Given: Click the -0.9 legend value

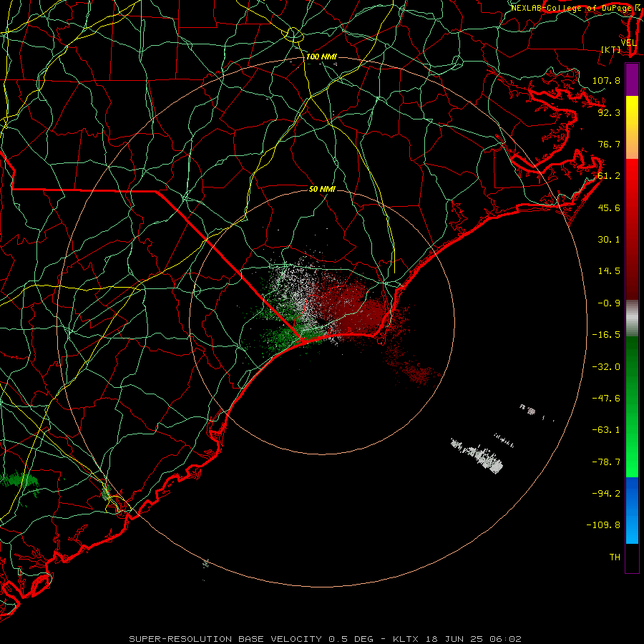Looking at the screenshot, I should click(x=609, y=303).
